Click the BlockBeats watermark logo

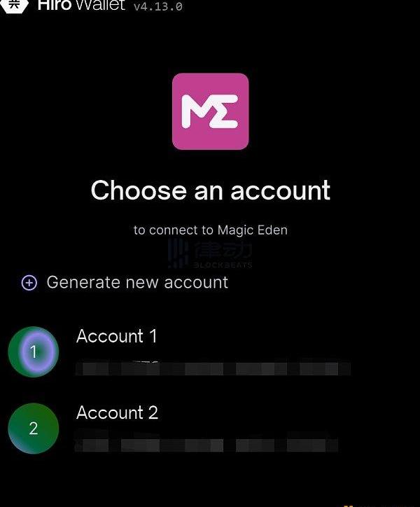(178, 253)
